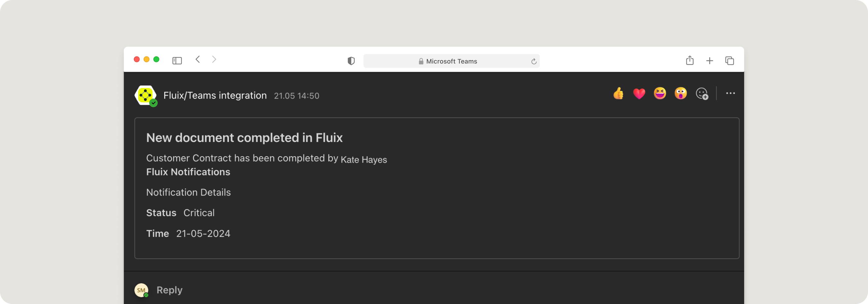React with the thumbs up emoji
Image resolution: width=868 pixels, height=304 pixels.
tap(618, 93)
